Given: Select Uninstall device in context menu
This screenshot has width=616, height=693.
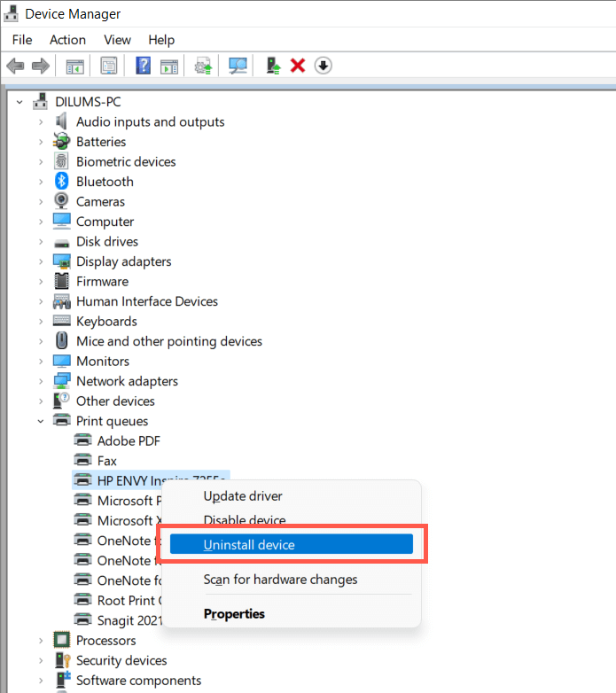Looking at the screenshot, I should (x=292, y=544).
